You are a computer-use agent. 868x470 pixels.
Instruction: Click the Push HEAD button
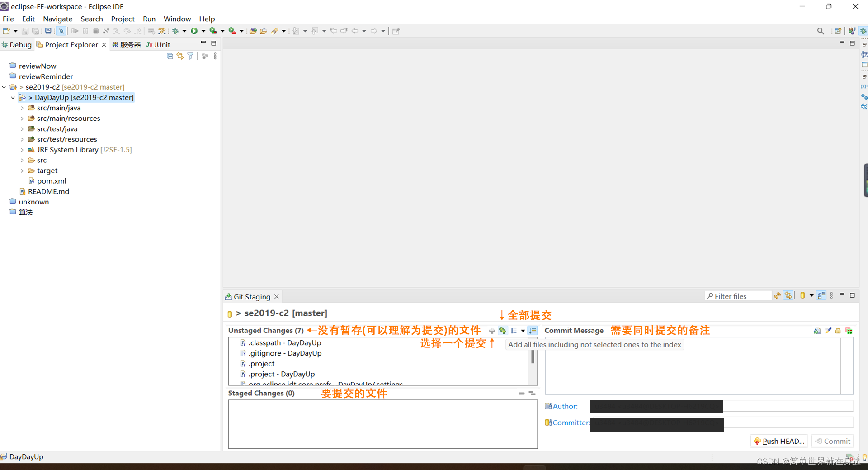tap(778, 441)
